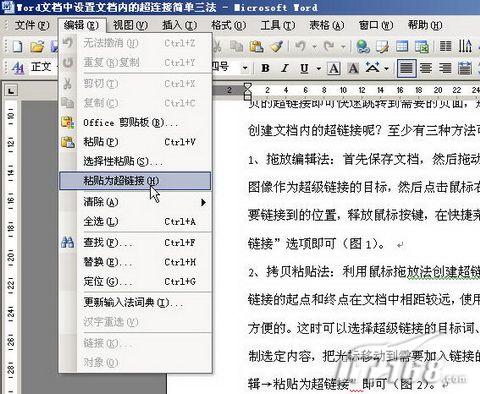Click the Insert Excel Worksheet icon

point(422,46)
